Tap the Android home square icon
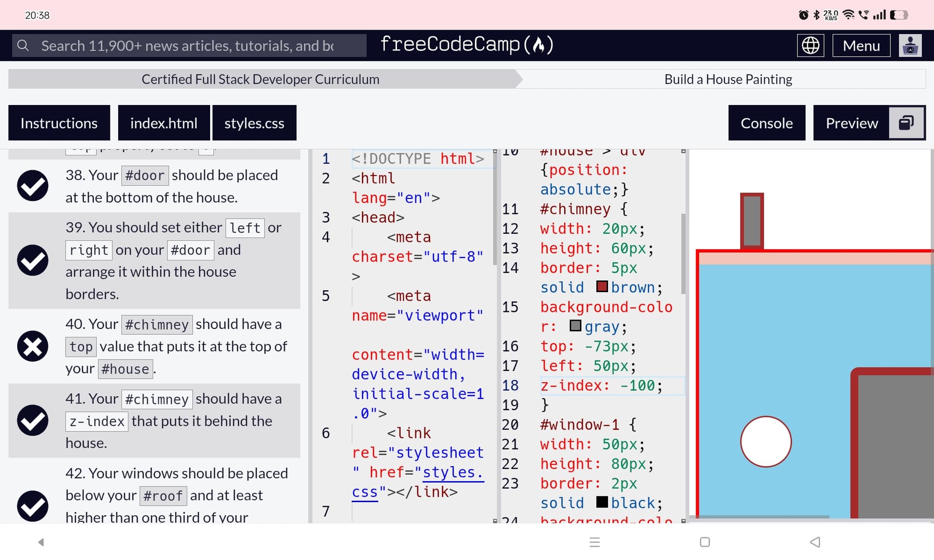Image resolution: width=934 pixels, height=560 pixels. pos(704,542)
